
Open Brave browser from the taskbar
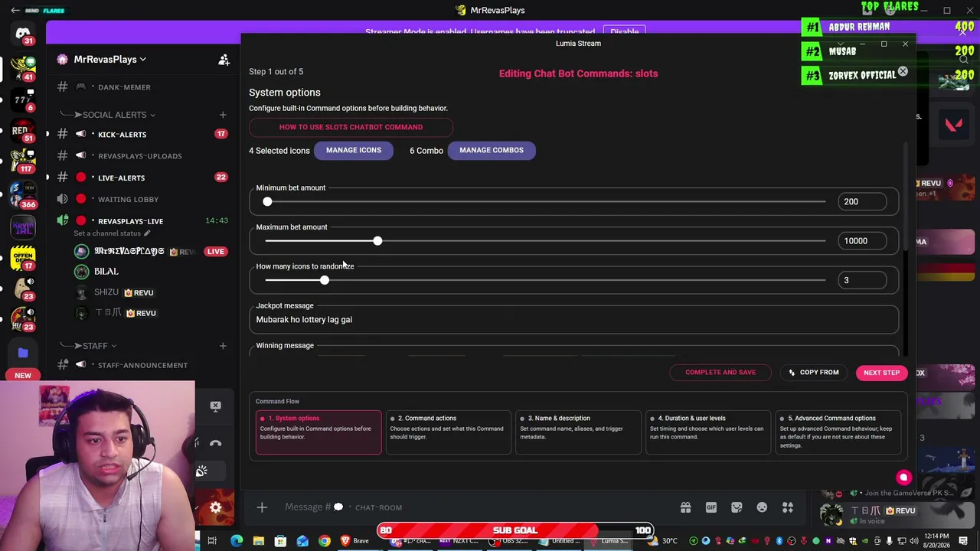pos(354,541)
